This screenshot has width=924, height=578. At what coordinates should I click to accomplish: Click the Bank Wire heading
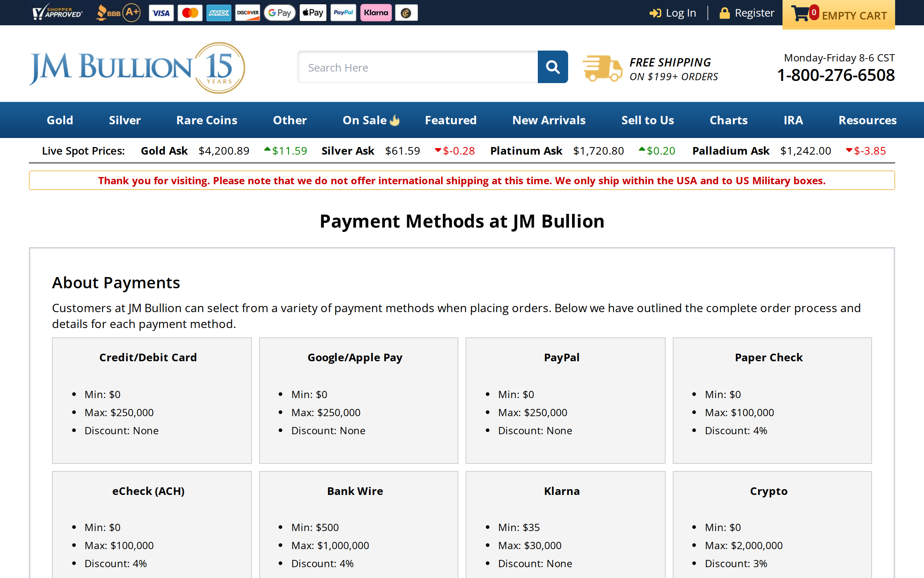coord(355,491)
